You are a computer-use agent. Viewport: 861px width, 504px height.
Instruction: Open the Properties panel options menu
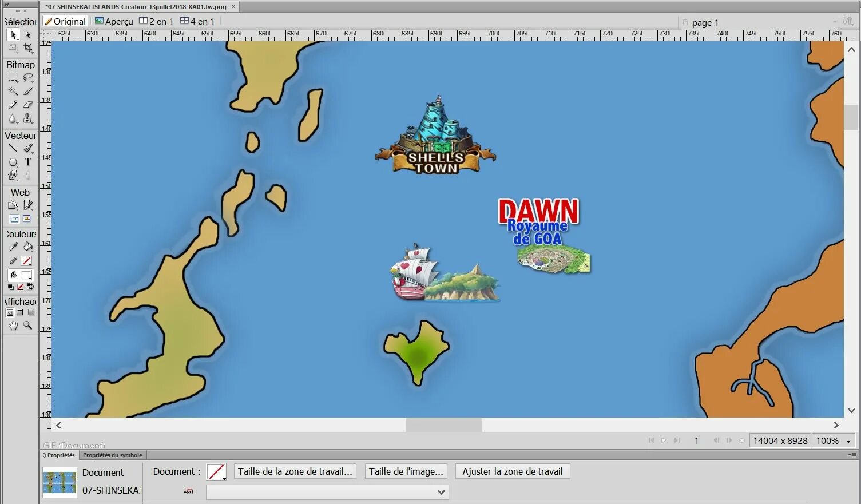(x=852, y=455)
